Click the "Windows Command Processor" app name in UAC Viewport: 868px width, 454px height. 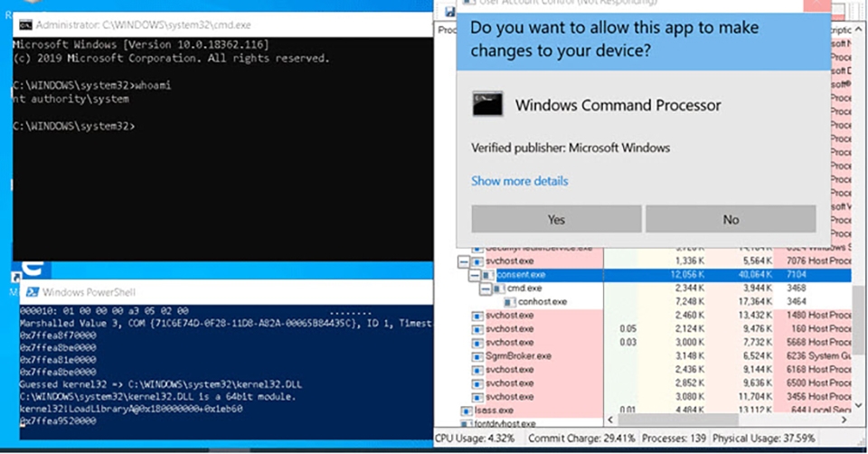pos(618,105)
